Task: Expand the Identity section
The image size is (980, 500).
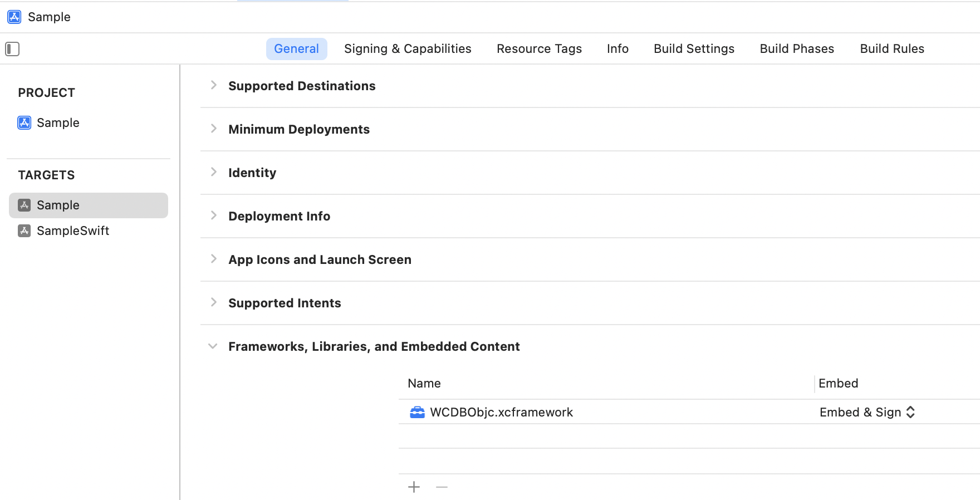Action: coord(213,172)
